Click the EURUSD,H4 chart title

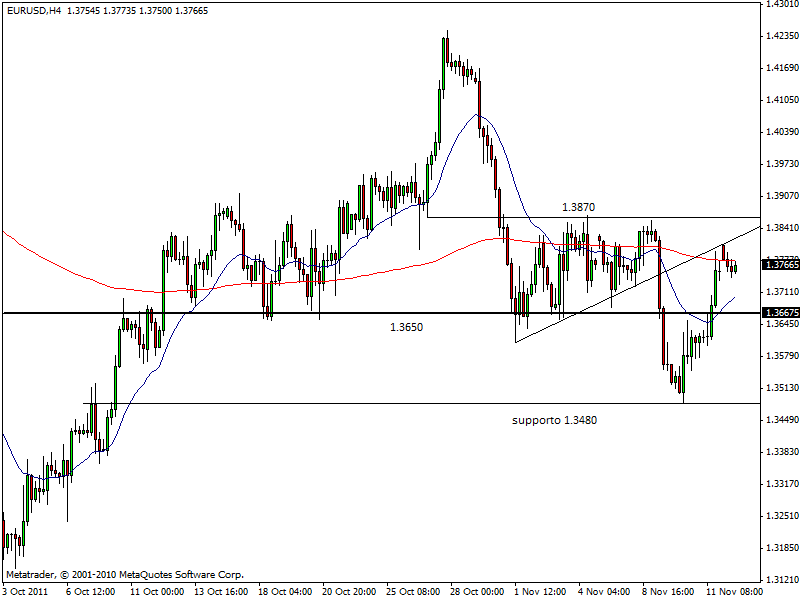(33, 9)
